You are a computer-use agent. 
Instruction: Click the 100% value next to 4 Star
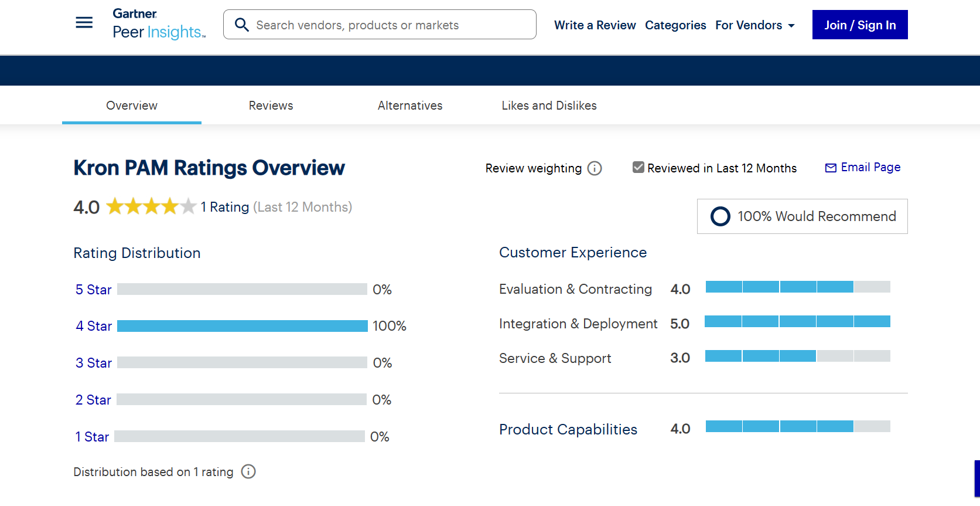pos(390,326)
